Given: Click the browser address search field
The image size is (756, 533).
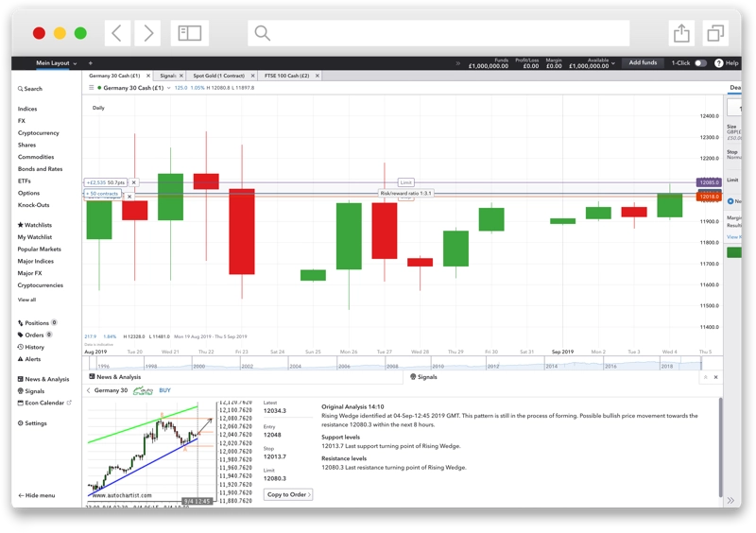Looking at the screenshot, I should click(x=438, y=33).
